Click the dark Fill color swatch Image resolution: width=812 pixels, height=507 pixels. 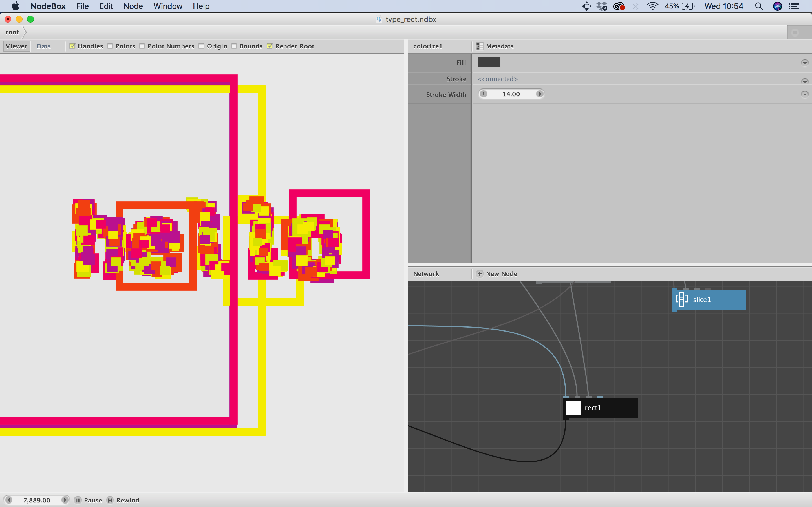(489, 62)
